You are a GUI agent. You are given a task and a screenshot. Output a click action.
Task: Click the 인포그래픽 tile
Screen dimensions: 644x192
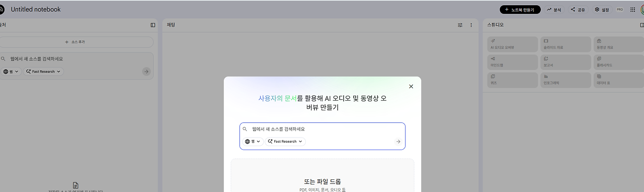tap(566, 80)
